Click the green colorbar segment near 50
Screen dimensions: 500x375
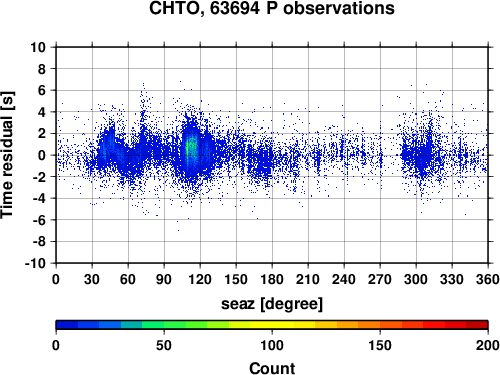point(164,325)
